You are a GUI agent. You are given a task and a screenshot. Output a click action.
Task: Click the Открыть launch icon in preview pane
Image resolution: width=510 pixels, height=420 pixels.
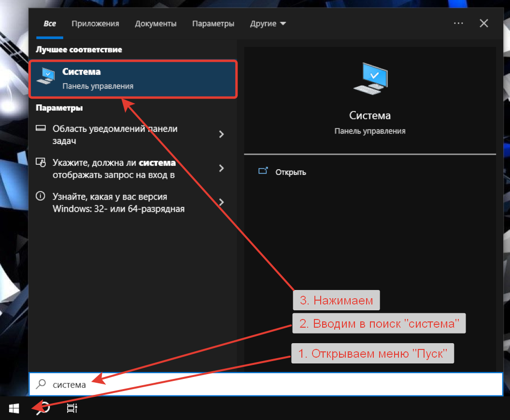click(263, 171)
